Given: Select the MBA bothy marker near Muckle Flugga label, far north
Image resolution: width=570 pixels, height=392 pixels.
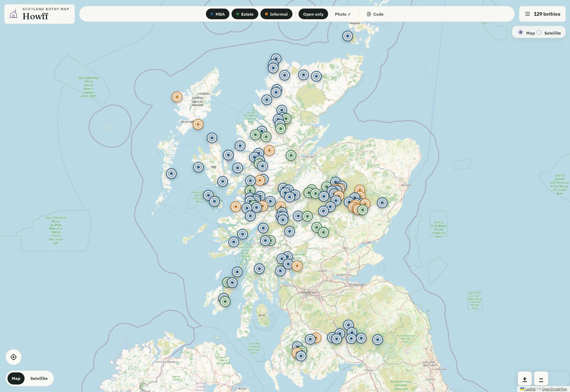Looking at the screenshot, I should tap(348, 36).
